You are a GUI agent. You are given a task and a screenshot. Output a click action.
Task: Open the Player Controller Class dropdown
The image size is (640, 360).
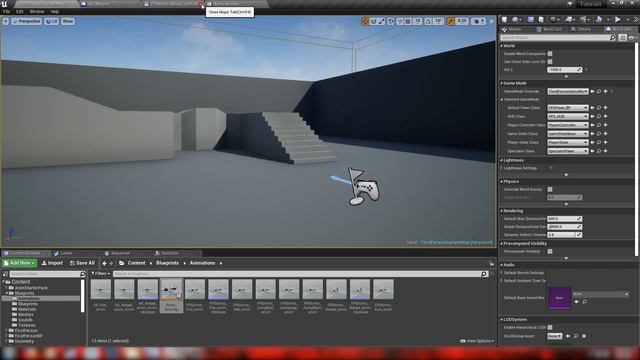point(567,125)
